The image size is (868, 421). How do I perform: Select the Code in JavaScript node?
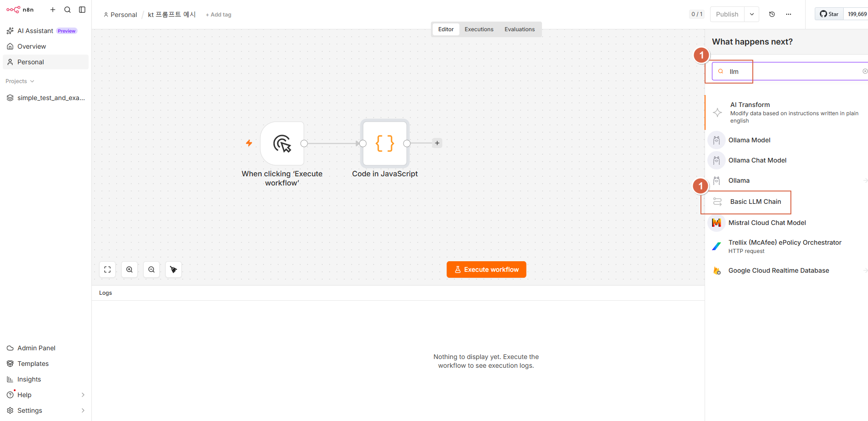tap(385, 143)
